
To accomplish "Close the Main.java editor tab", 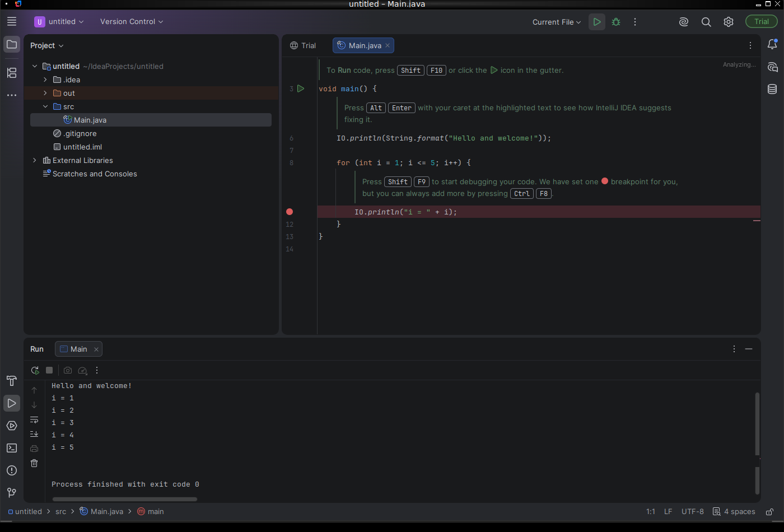I will (x=388, y=45).
